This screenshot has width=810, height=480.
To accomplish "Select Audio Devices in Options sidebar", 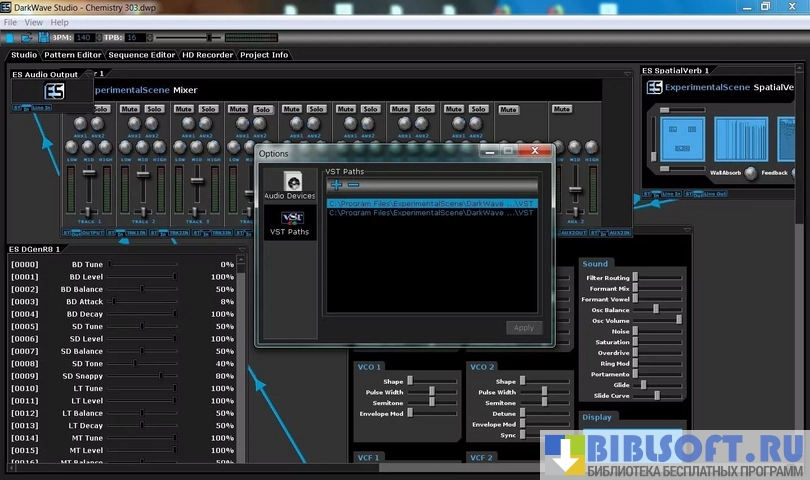I will 293,186.
